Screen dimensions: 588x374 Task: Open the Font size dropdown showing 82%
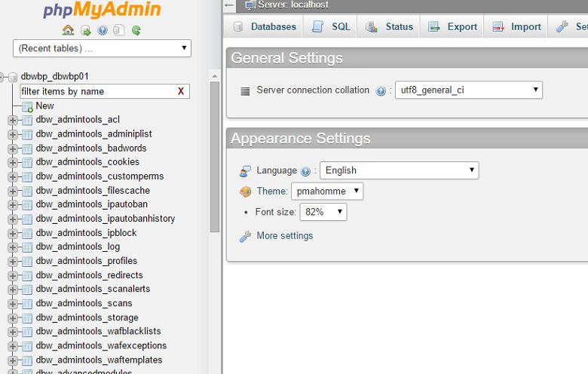[323, 212]
